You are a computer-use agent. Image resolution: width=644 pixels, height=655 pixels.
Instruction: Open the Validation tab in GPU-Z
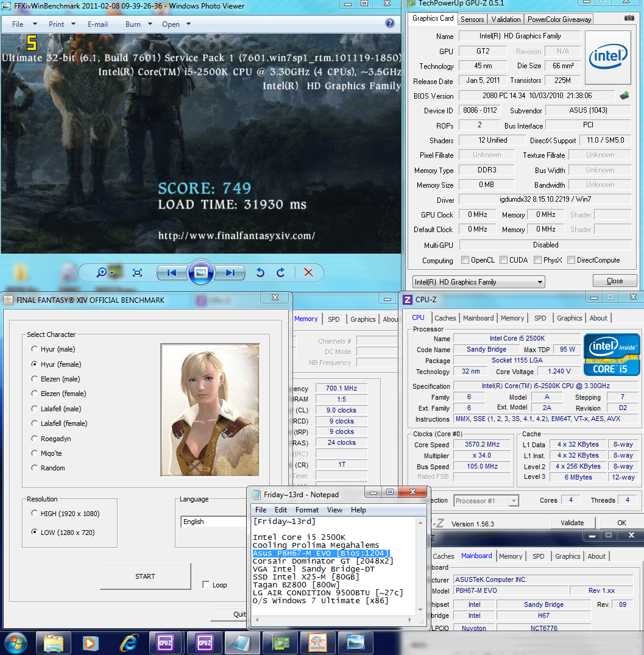(506, 19)
